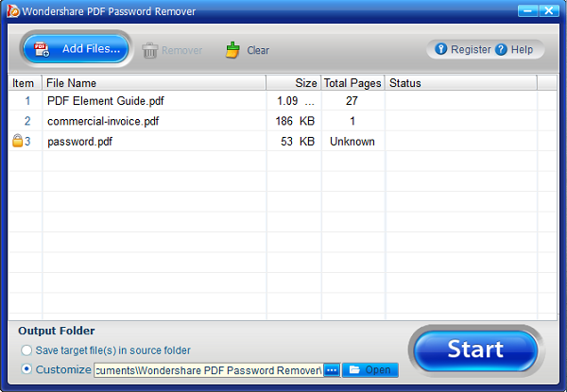Screen dimensions: 567x392
Task: Click the Add Files button
Action: pyautogui.click(x=76, y=49)
